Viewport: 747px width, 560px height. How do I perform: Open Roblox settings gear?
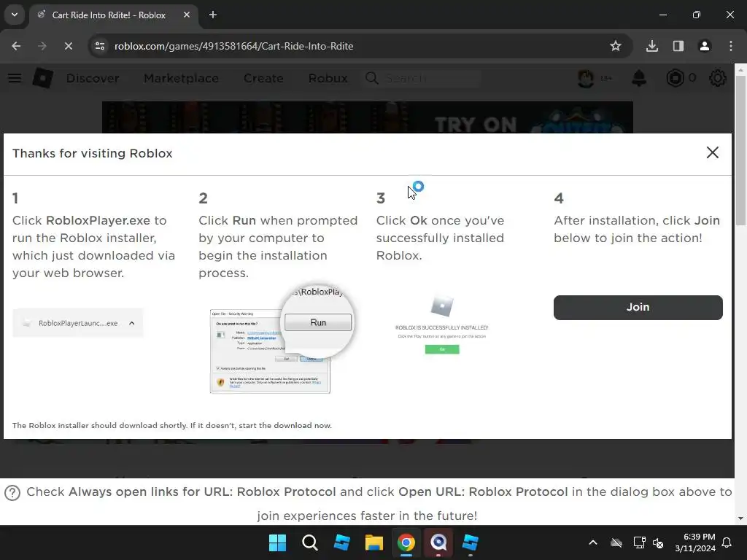click(718, 78)
